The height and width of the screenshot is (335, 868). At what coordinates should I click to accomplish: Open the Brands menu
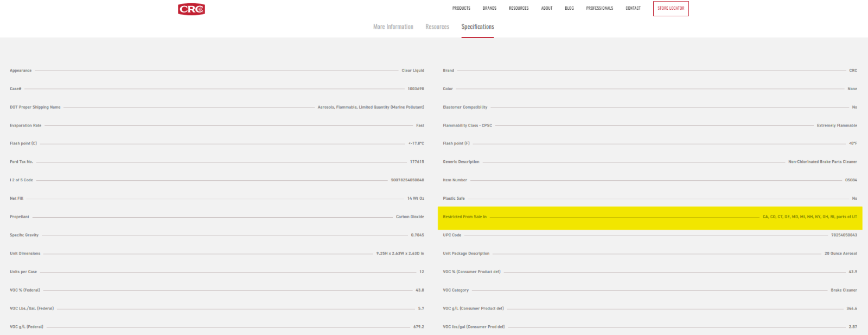[x=489, y=9]
